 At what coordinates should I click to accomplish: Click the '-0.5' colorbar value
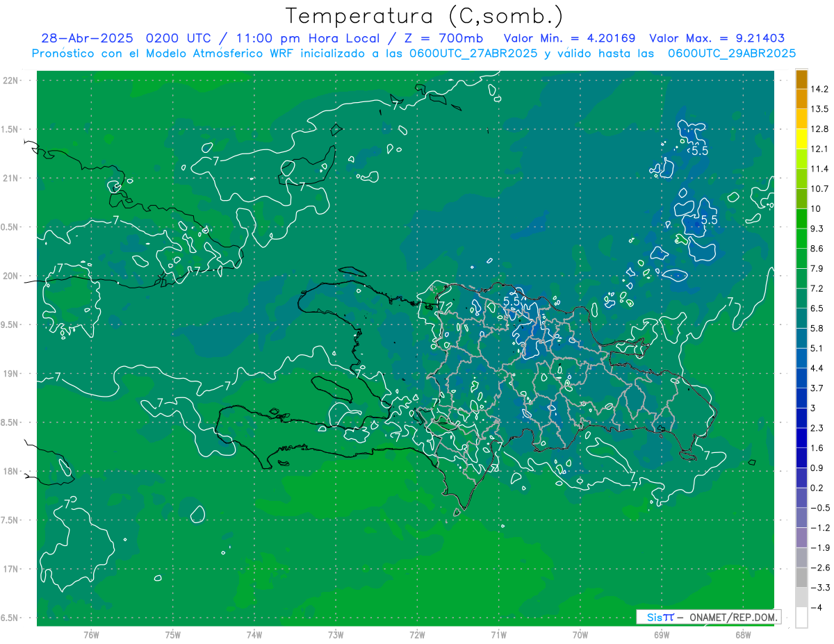820,508
